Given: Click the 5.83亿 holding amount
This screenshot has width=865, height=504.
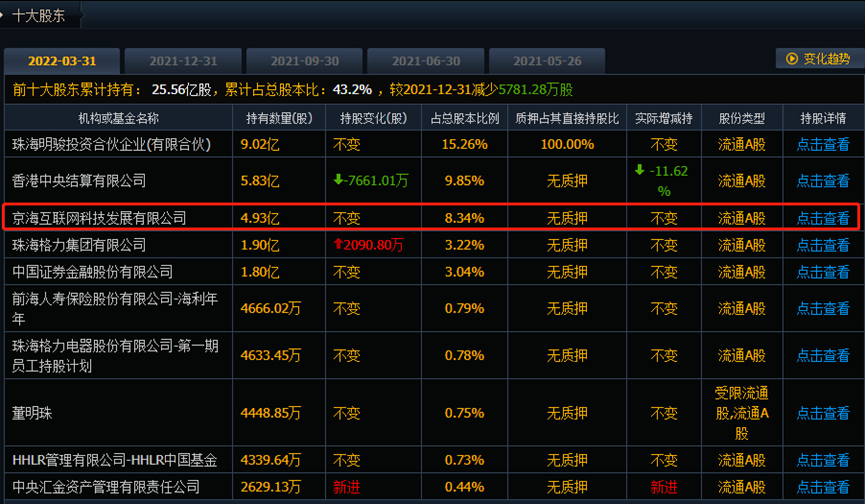Looking at the screenshot, I should pos(260,181).
